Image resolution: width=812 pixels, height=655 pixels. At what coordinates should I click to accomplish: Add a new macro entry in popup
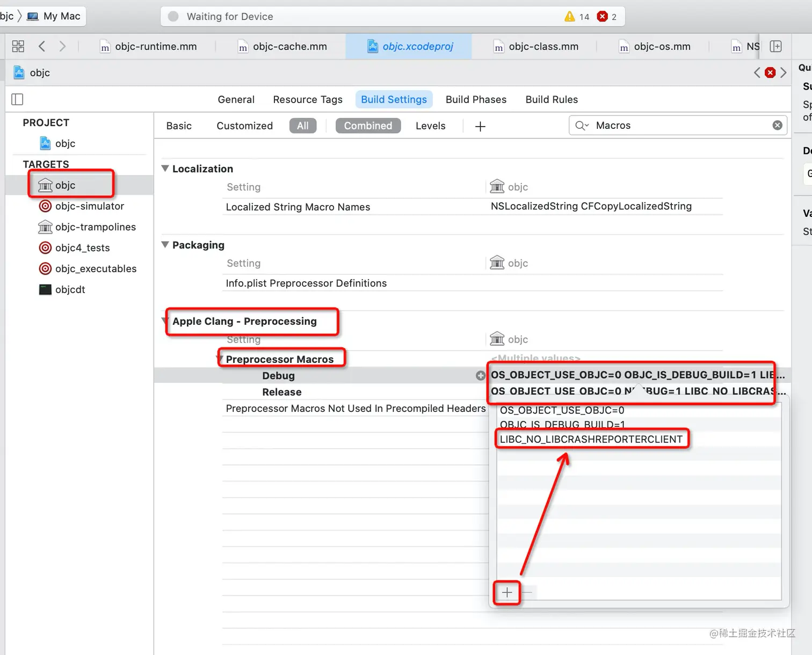click(x=507, y=593)
